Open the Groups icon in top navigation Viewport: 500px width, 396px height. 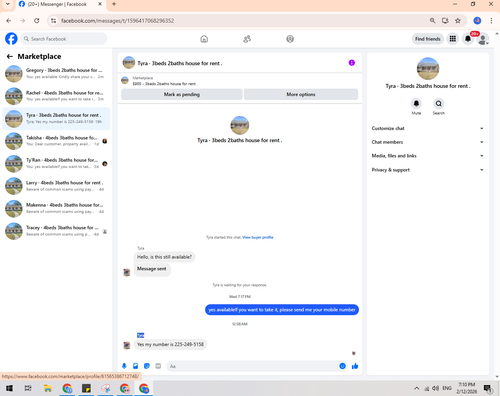click(x=290, y=39)
